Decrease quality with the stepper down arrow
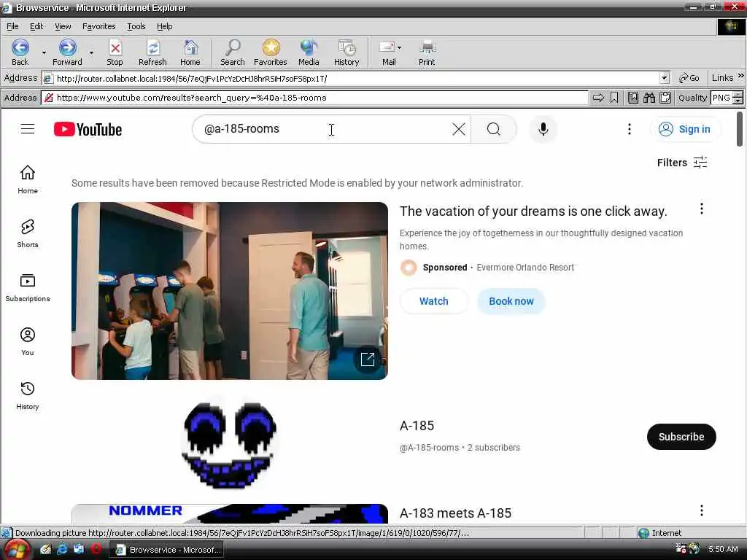The height and width of the screenshot is (560, 747). 738,101
